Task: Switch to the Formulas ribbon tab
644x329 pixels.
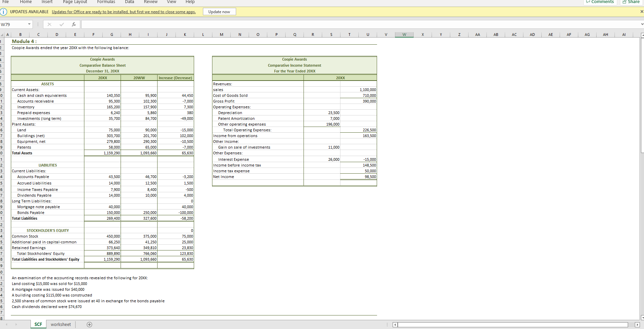Action: pyautogui.click(x=106, y=2)
